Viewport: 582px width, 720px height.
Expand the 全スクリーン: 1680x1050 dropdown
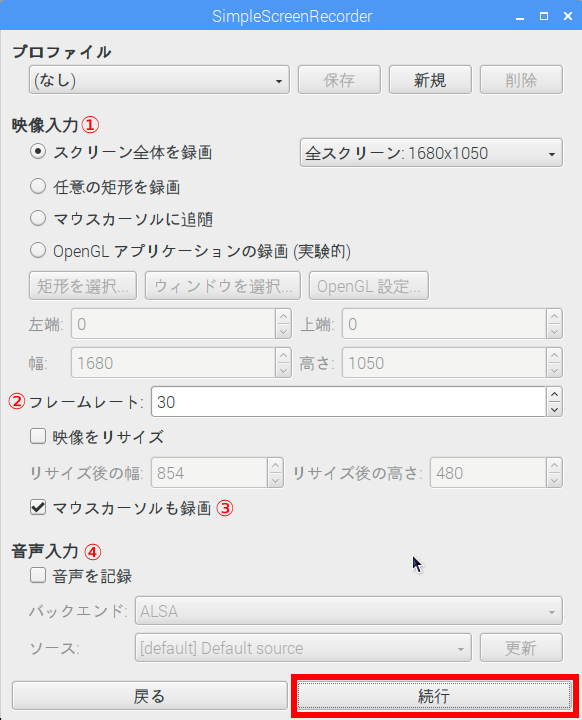[431, 152]
